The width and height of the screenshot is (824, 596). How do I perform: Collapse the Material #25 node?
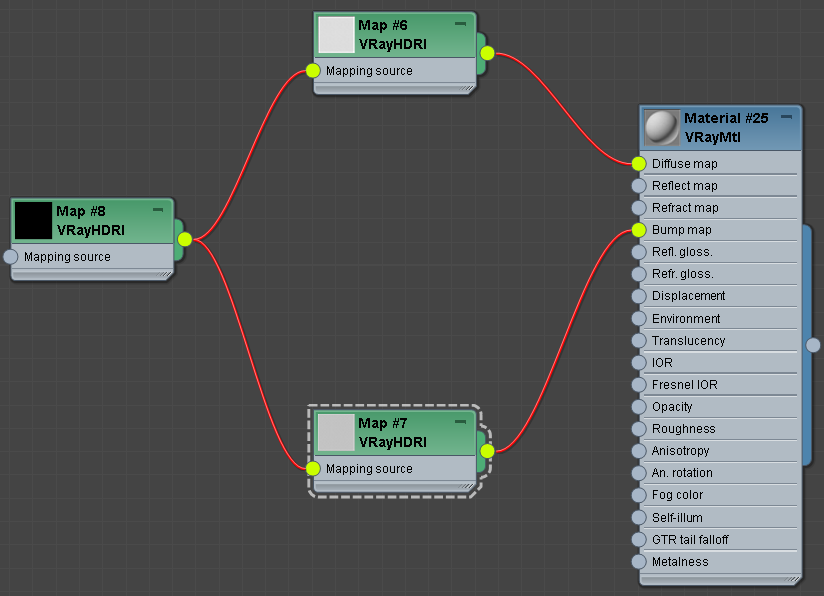click(787, 116)
